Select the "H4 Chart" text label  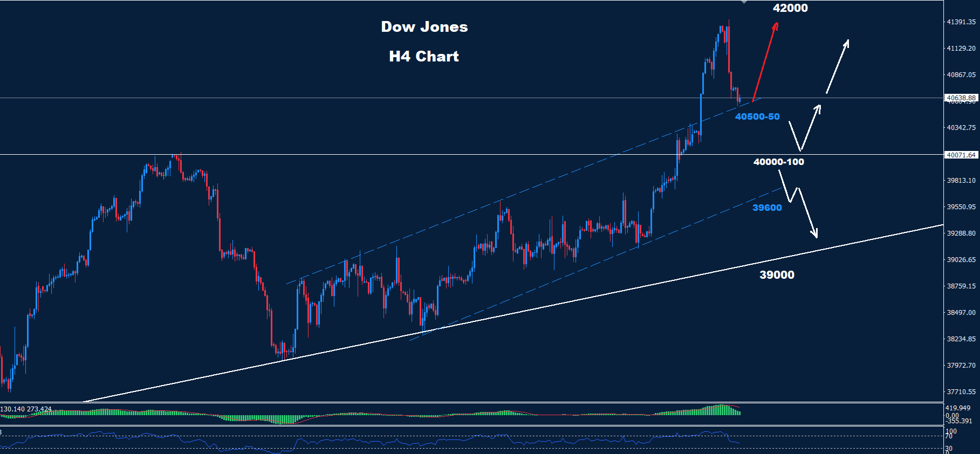[424, 56]
